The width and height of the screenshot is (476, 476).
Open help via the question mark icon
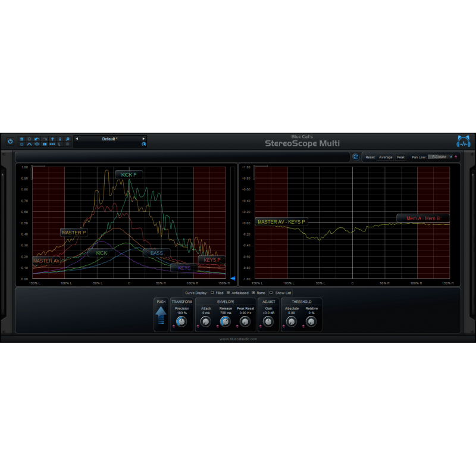[x=51, y=138]
